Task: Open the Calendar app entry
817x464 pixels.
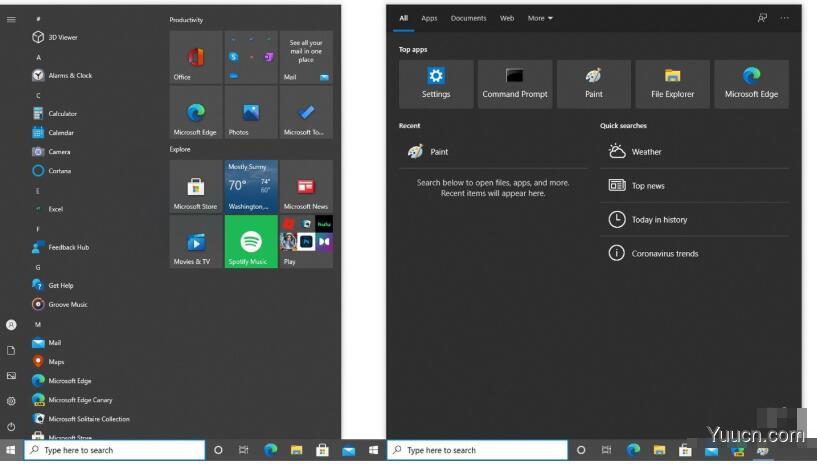Action: pos(53,132)
